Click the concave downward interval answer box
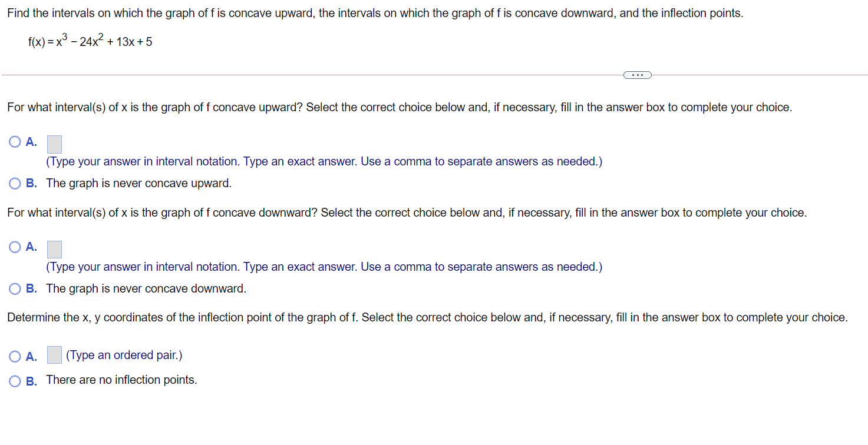Viewport: 868px width, 445px height. [54, 249]
